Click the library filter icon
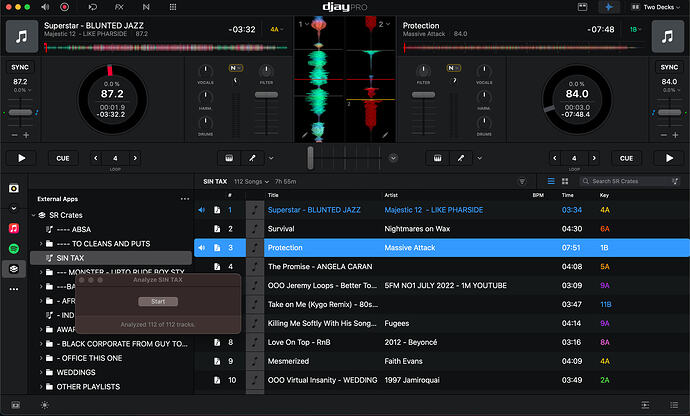 pos(522,181)
